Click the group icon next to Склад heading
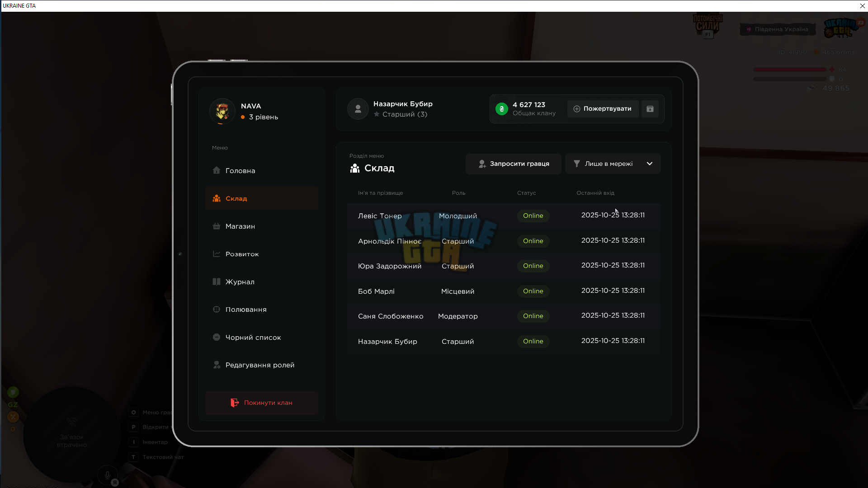868x488 pixels. [x=355, y=168]
